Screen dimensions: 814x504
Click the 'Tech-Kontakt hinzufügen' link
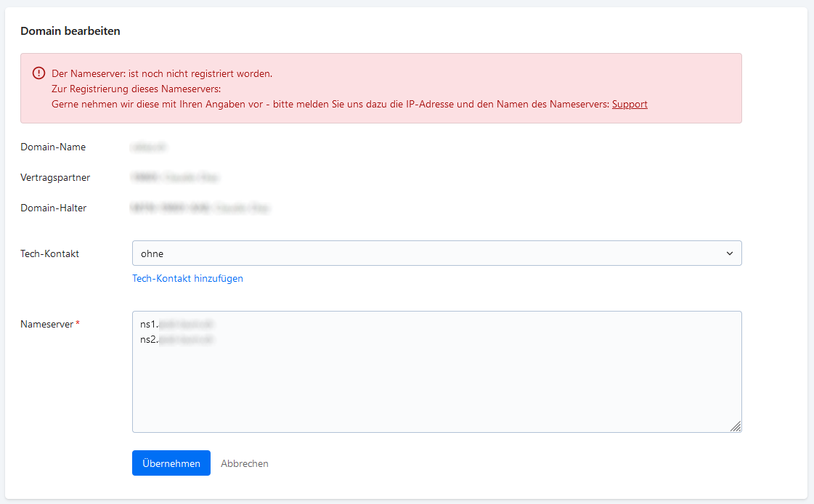(187, 278)
